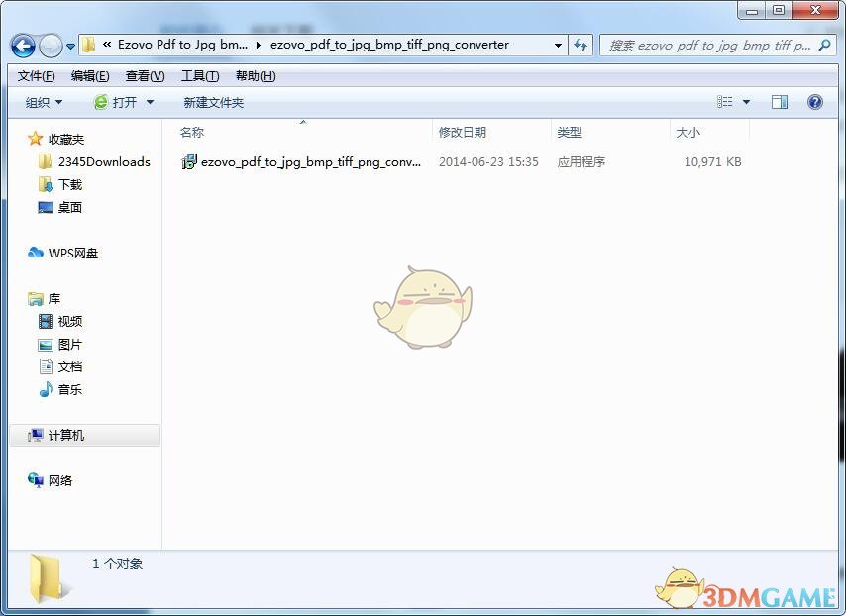
Task: Expand the 打开 button's dropdown arrow
Action: pos(150,102)
